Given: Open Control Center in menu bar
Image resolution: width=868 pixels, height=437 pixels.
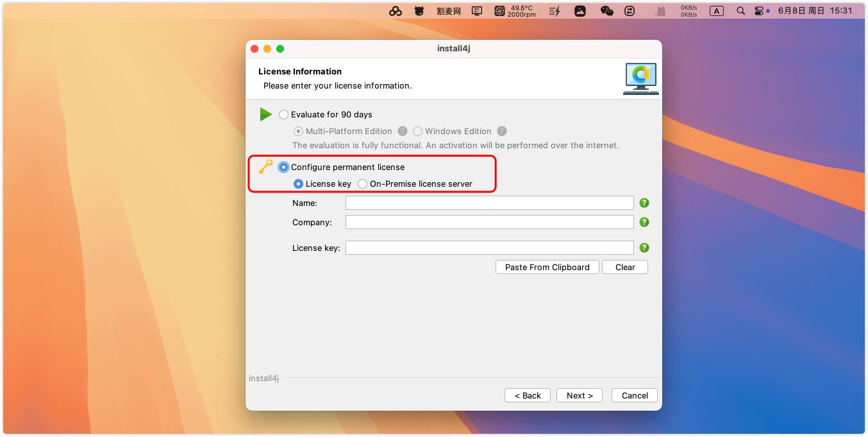Looking at the screenshot, I should 759,11.
